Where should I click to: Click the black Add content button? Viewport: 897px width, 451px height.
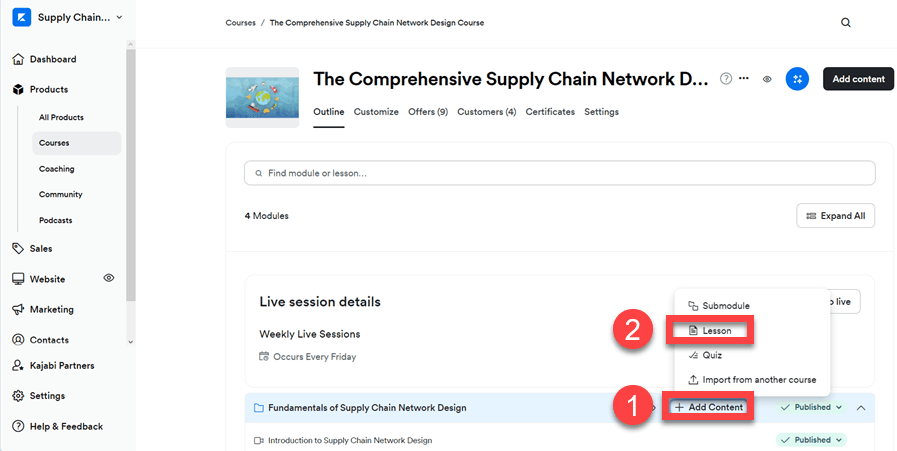[858, 79]
